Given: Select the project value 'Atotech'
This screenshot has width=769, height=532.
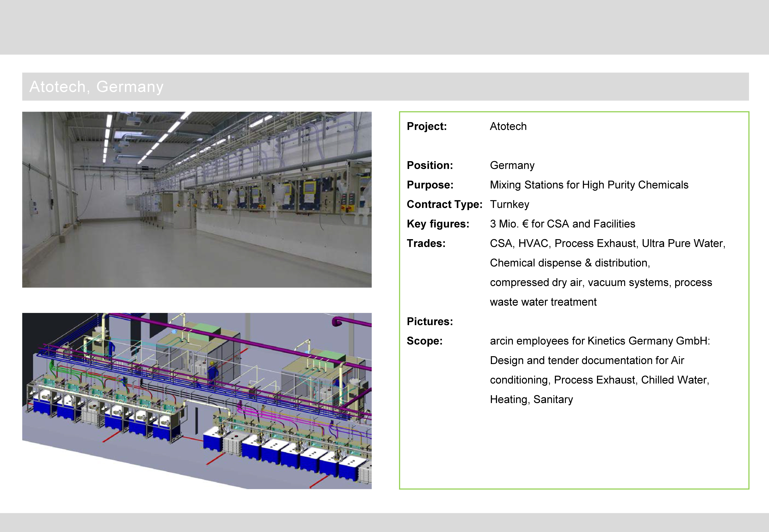Looking at the screenshot, I should point(508,126).
